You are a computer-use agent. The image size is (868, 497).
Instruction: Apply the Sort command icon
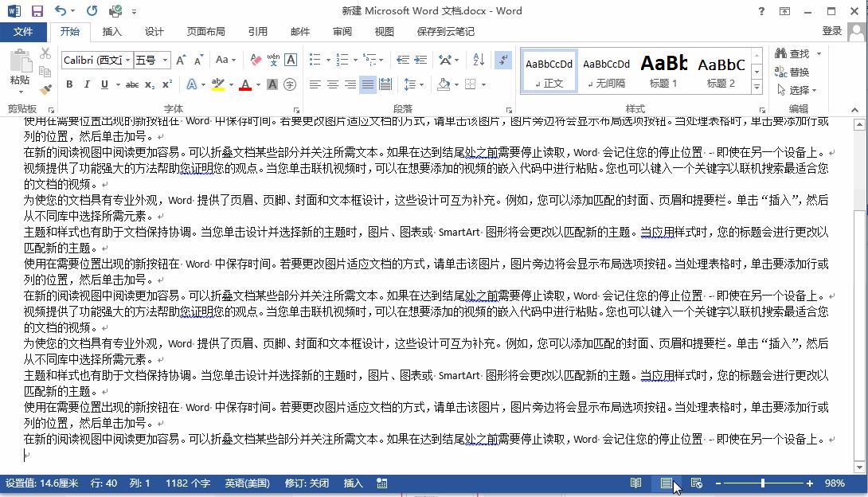[x=479, y=59]
